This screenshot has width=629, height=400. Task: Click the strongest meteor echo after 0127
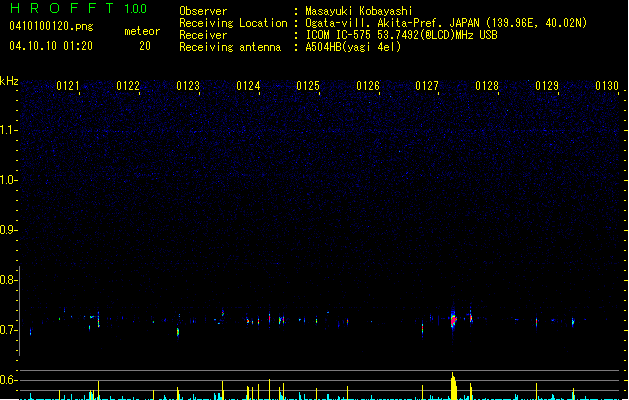pos(453,320)
